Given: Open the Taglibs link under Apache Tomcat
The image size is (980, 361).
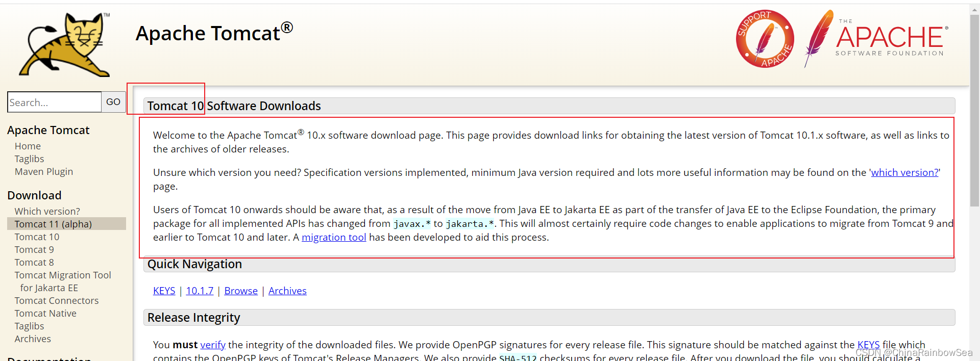Looking at the screenshot, I should 29,159.
